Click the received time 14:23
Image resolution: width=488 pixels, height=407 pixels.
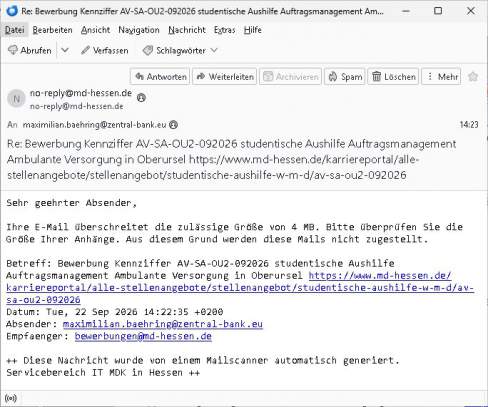(469, 125)
